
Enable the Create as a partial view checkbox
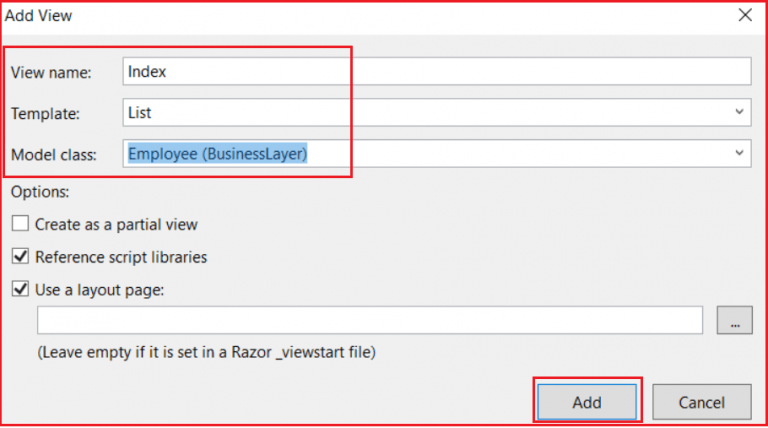(x=21, y=223)
